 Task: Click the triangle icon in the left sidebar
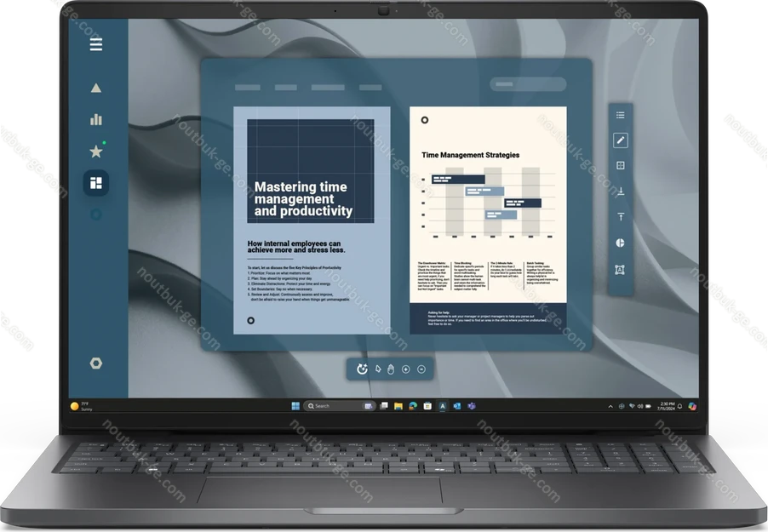[96, 88]
